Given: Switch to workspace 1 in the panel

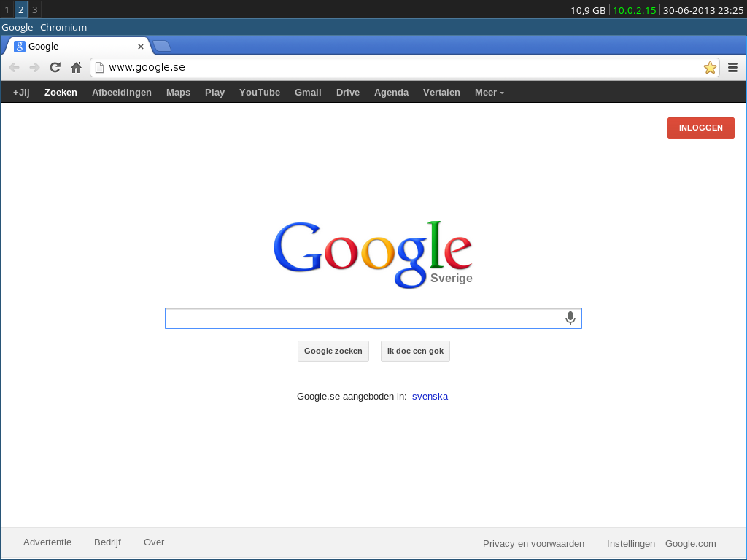Looking at the screenshot, I should [x=7, y=9].
